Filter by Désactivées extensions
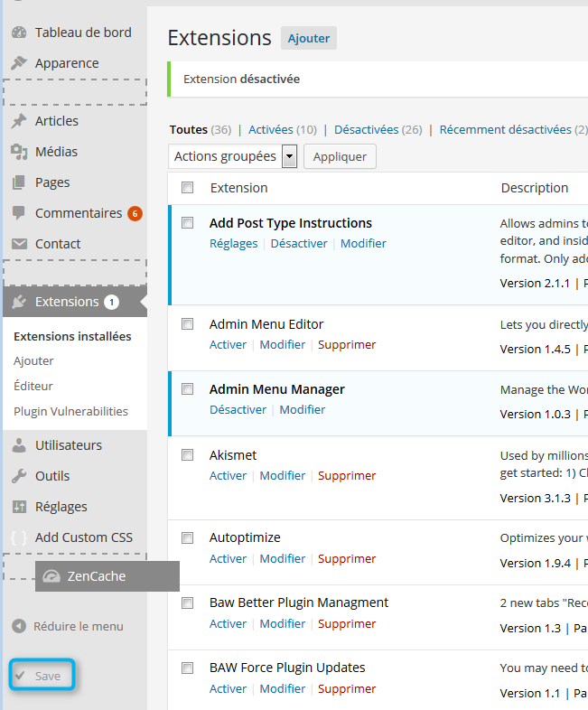This screenshot has height=710, width=588. 366,129
